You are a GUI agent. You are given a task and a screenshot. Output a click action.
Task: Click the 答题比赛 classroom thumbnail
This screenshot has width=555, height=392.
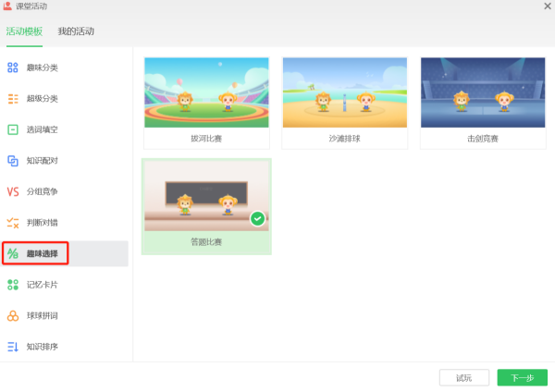tap(206, 196)
